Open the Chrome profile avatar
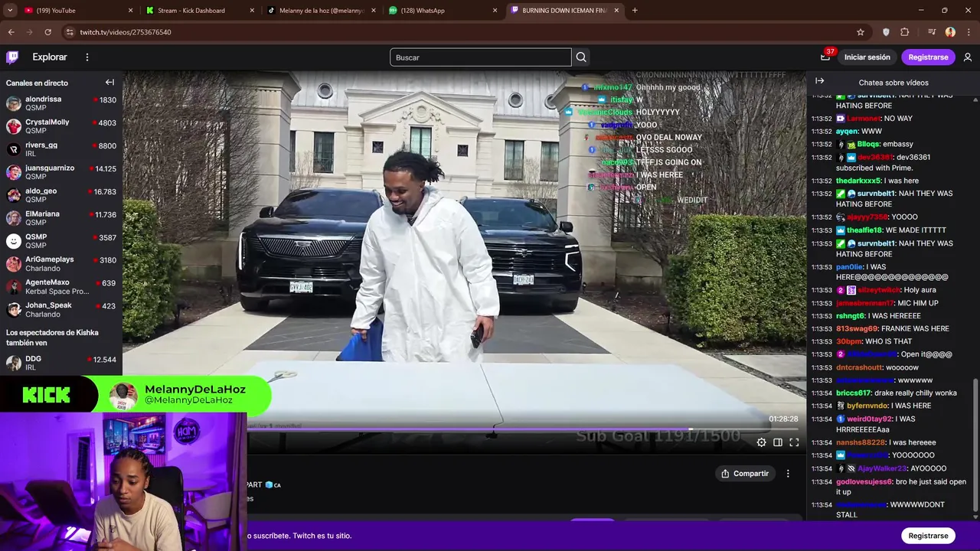 click(x=950, y=32)
